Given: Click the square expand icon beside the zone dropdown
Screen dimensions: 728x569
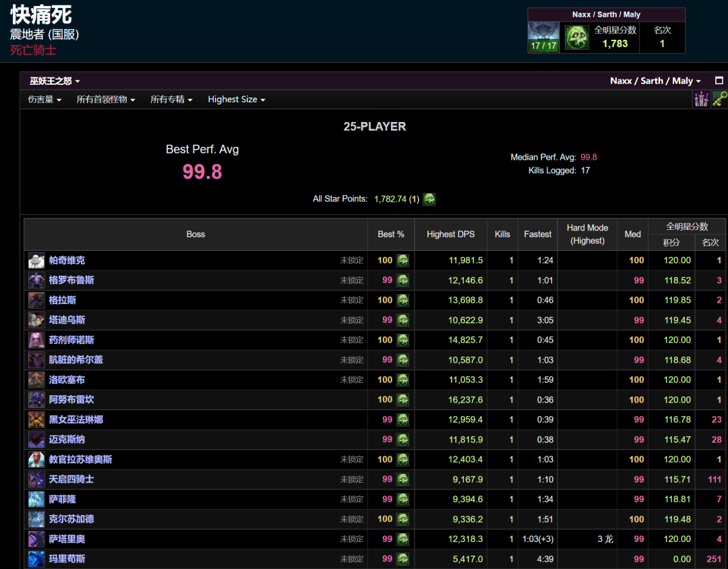Looking at the screenshot, I should coord(719,80).
